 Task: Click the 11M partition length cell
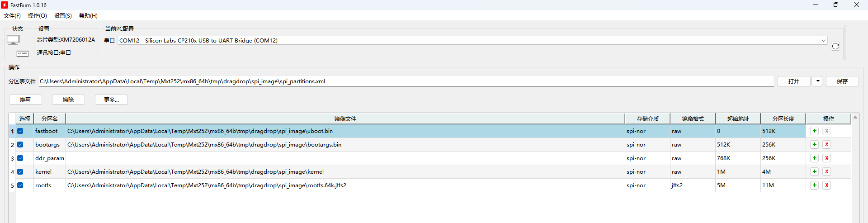click(783, 185)
